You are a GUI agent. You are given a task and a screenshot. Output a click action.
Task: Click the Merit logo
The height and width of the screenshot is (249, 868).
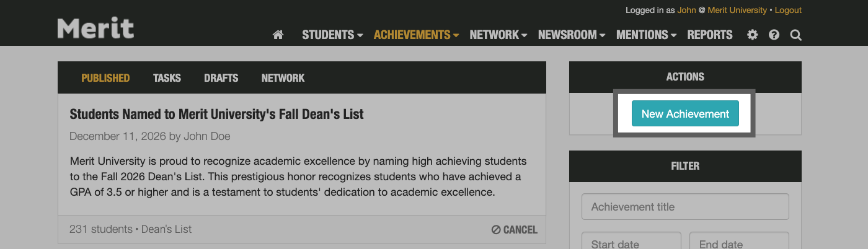(x=95, y=28)
